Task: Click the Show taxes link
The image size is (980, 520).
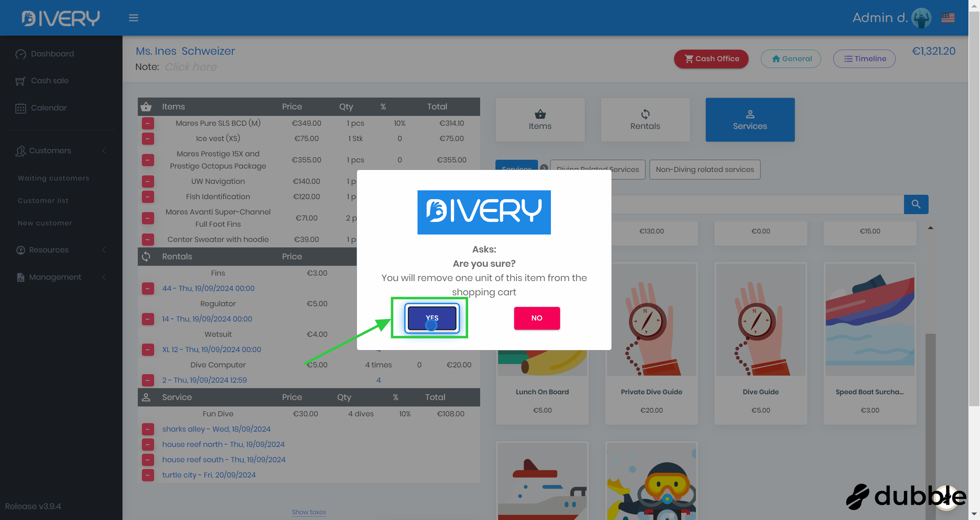Action: [x=309, y=512]
